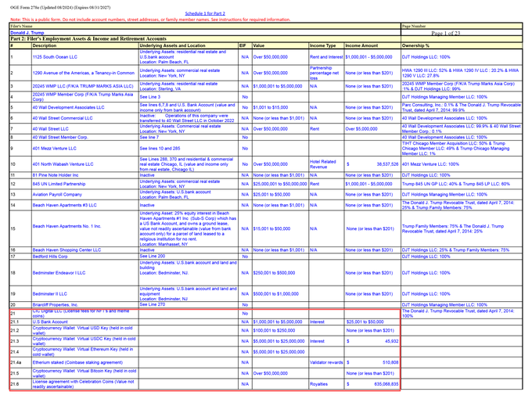Click the Part 2 Filer's Employment Assets heading
The height and width of the screenshot is (399, 532).
point(88,39)
